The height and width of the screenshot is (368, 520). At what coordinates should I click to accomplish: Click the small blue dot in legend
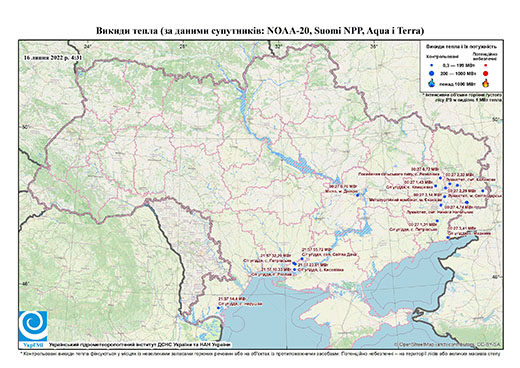pos(432,65)
